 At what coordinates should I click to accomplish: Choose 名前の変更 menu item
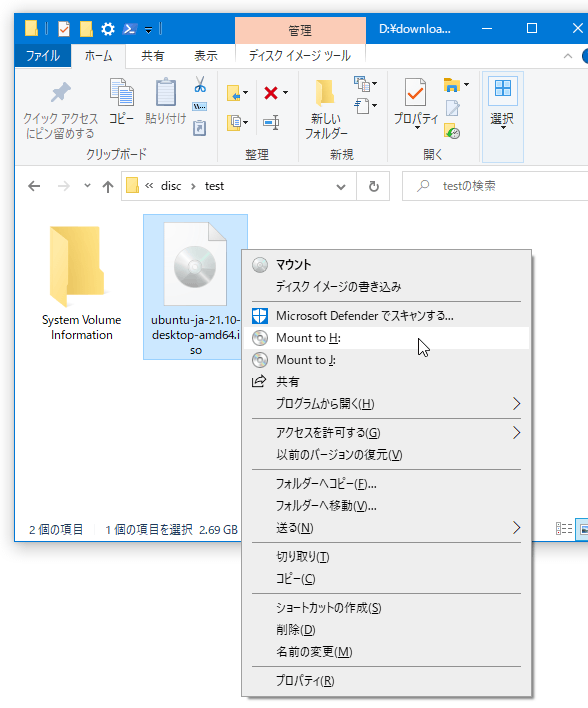[386, 652]
